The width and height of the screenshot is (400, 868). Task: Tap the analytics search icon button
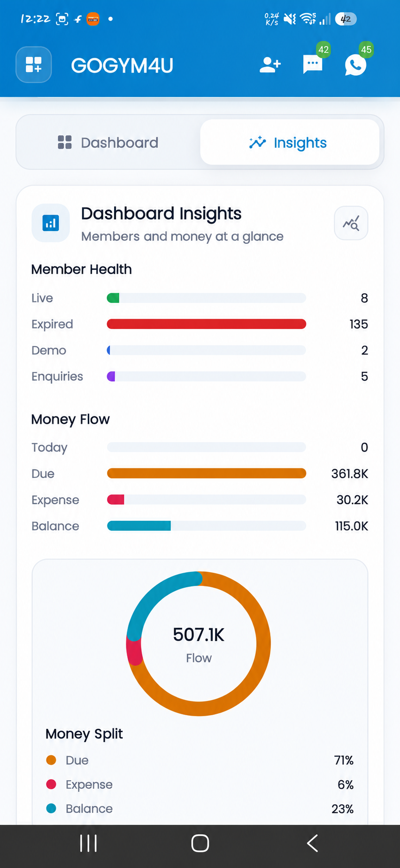(351, 223)
